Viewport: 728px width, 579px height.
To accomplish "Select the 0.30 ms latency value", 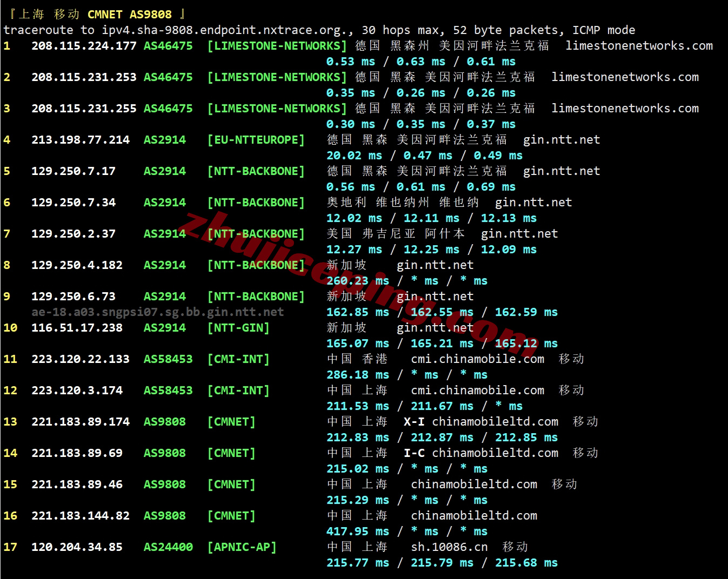I will point(351,124).
